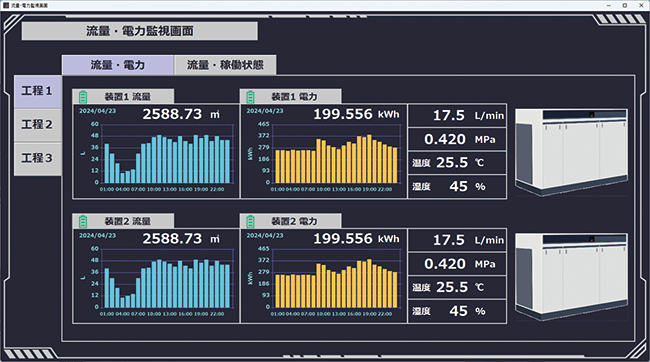This screenshot has height=362, width=650.
Task: Select the 工程1 side tab
Action: tap(38, 92)
